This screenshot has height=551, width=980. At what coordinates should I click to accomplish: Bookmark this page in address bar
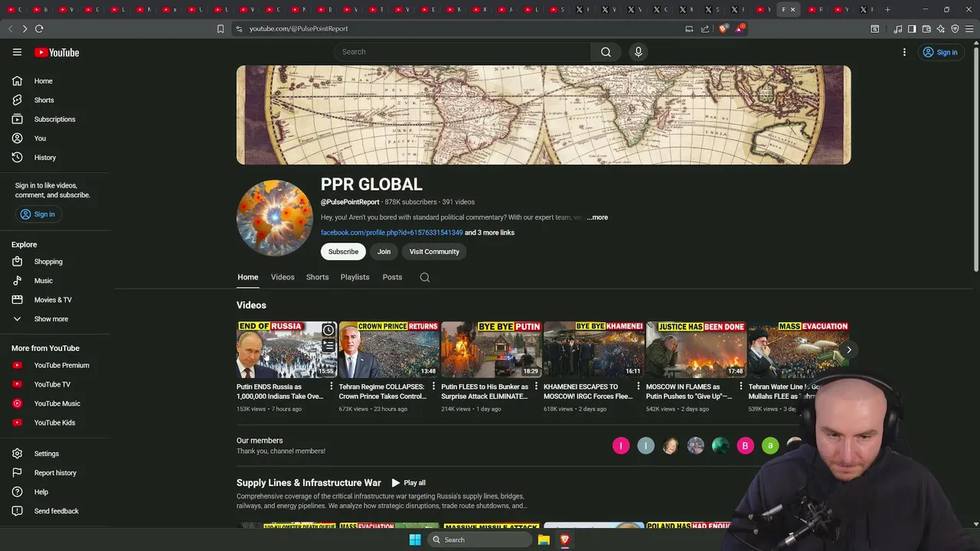(x=220, y=28)
